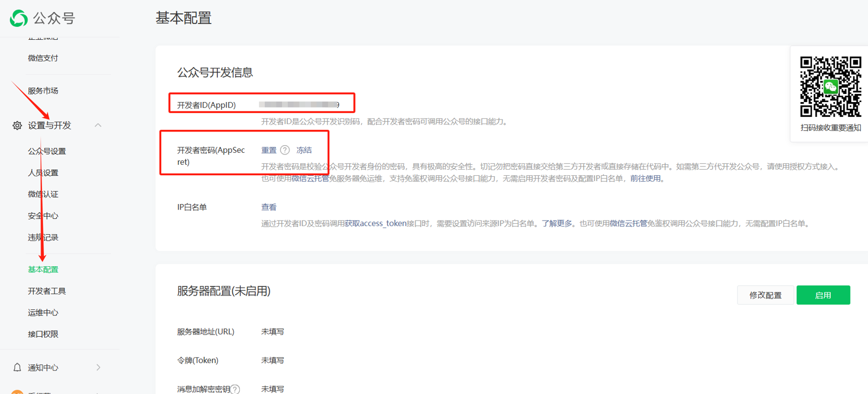Viewport: 868px width, 394px height.
Task: Click the help icon beside 消息加解密密钥
Action: tap(235, 389)
